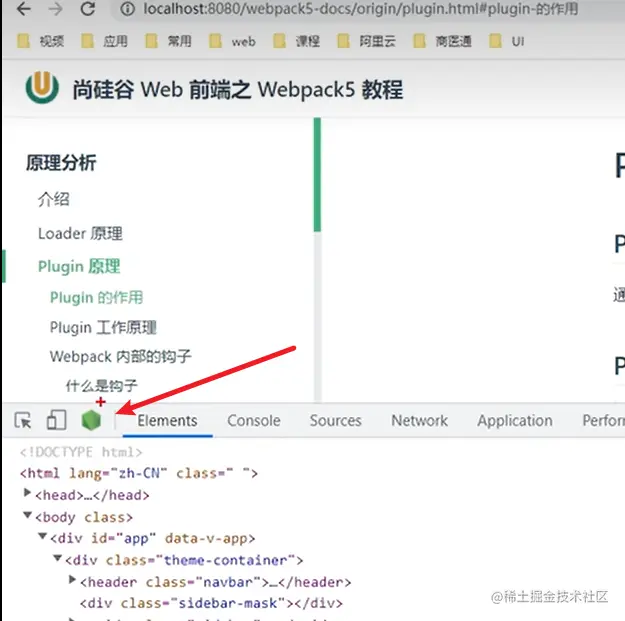Switch to the Console tab
This screenshot has width=625, height=621.
[254, 421]
